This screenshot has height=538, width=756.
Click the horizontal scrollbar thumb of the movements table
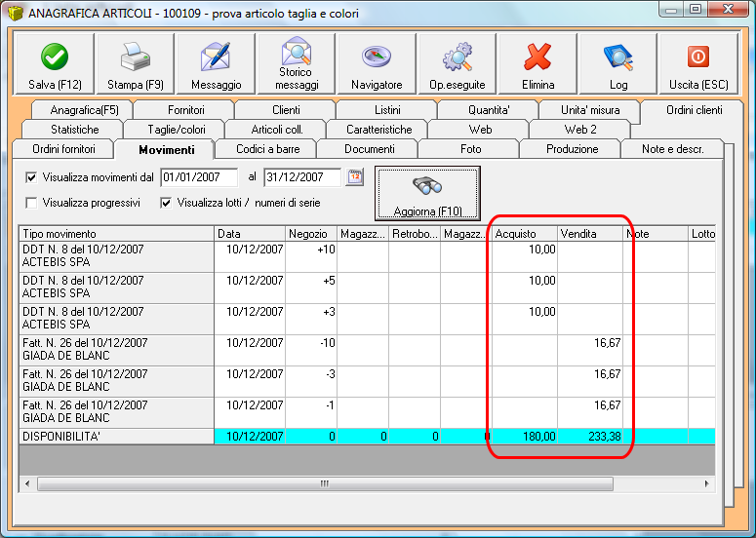point(325,483)
